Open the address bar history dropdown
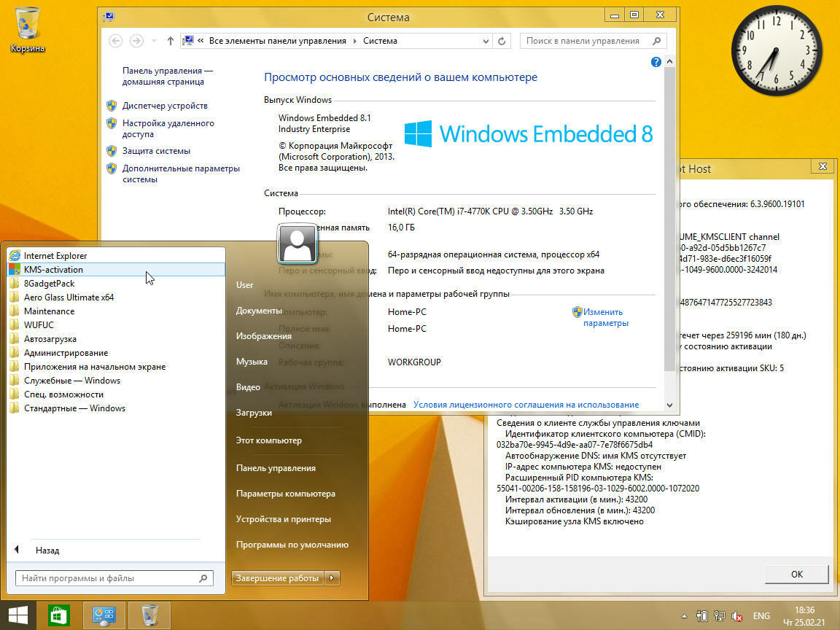Screen dimensions: 840x630 [486, 42]
